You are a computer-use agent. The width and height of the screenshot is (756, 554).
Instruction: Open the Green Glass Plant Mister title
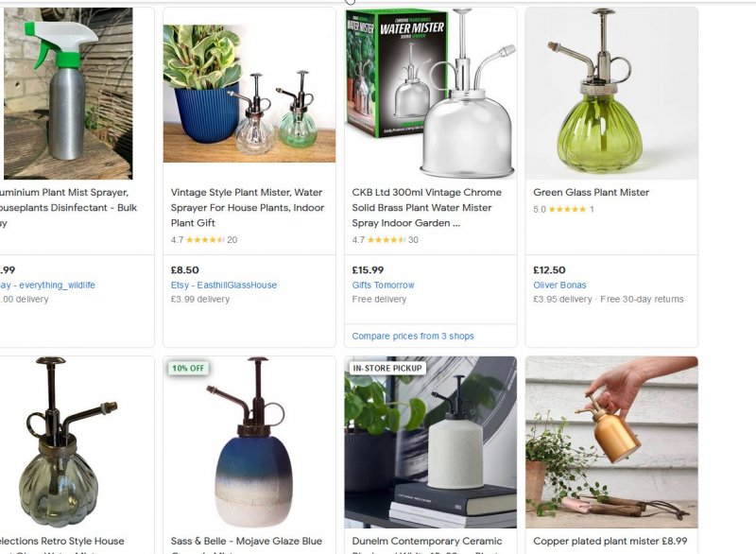pyautogui.click(x=592, y=192)
